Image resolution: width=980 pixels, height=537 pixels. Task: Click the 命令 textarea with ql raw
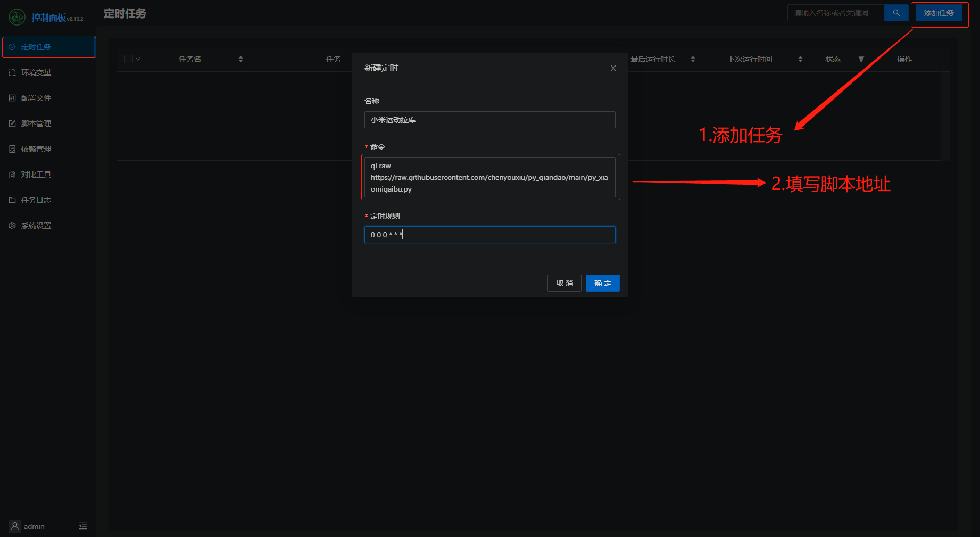[489, 177]
